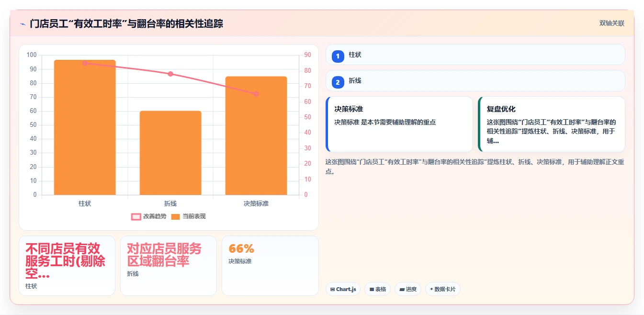Click the orange bar above 折线

point(170,153)
